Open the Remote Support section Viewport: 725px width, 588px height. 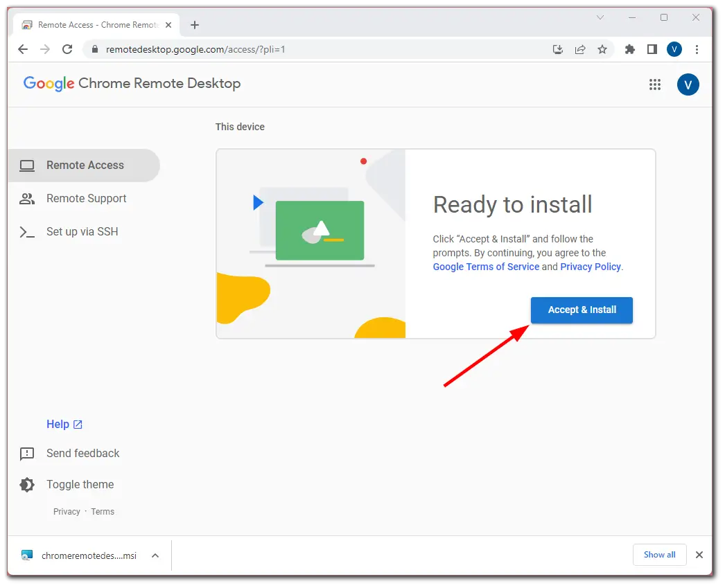pos(86,198)
